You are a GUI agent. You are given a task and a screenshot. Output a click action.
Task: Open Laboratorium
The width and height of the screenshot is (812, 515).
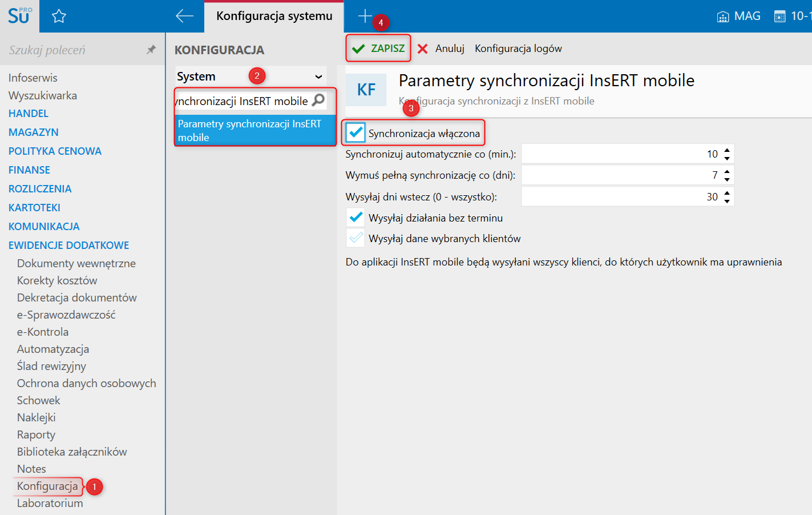[50, 503]
